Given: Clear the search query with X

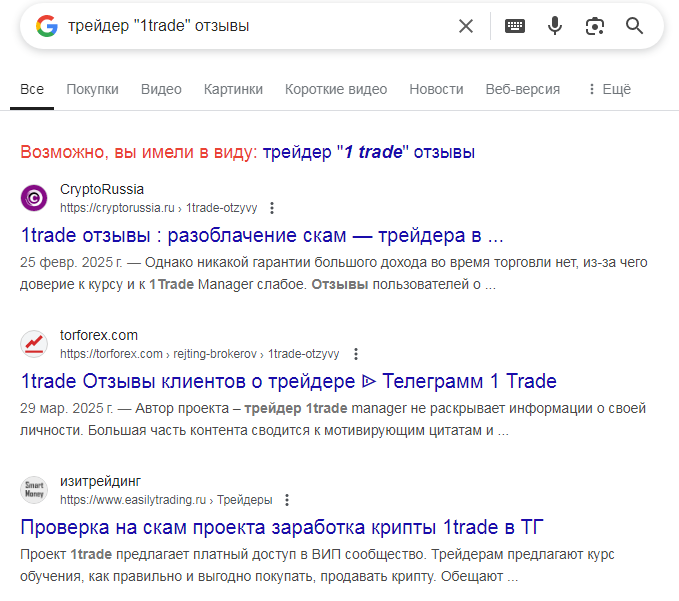Looking at the screenshot, I should pos(466,26).
